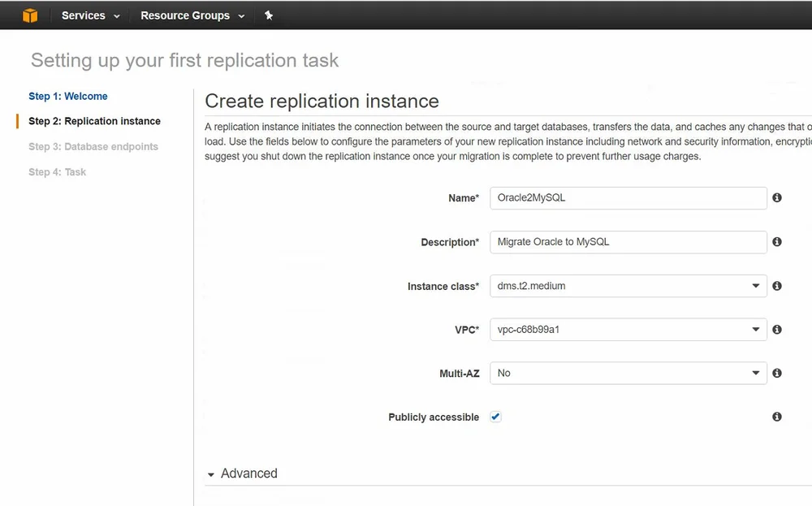Image resolution: width=812 pixels, height=506 pixels.
Task: Click info icon next to Name field
Action: pos(777,197)
